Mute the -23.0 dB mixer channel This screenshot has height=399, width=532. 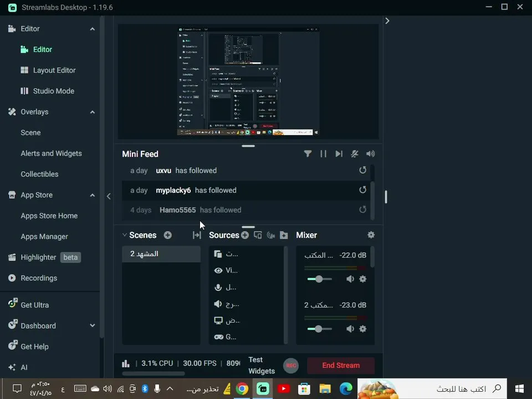(350, 329)
